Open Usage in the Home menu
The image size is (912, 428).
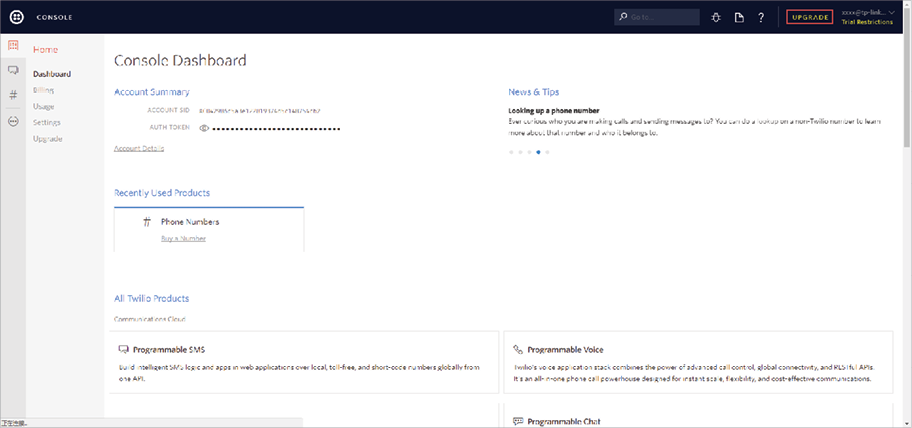44,106
